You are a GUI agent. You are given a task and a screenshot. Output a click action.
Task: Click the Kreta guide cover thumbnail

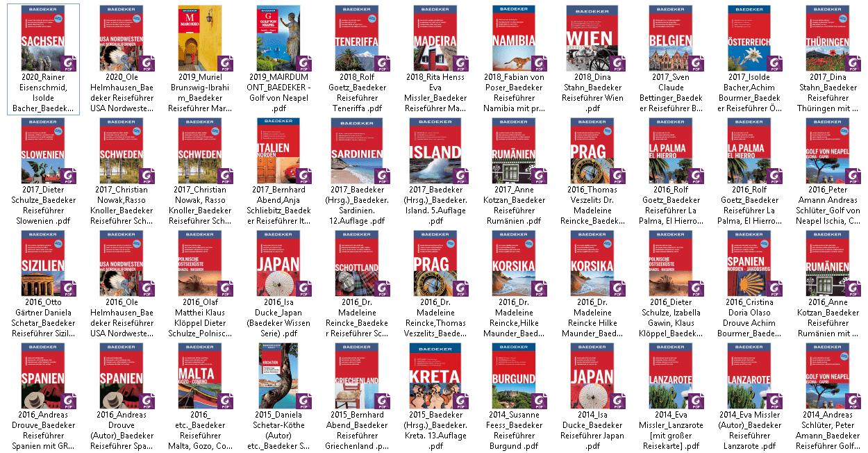(436, 375)
